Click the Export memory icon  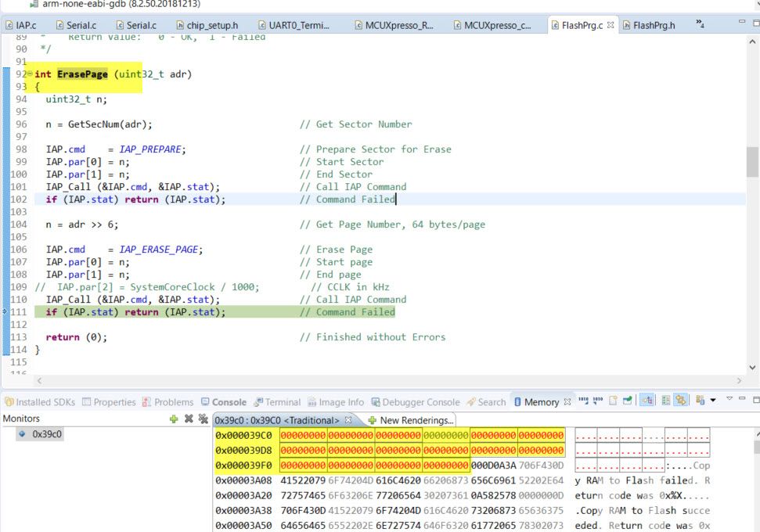tap(599, 401)
